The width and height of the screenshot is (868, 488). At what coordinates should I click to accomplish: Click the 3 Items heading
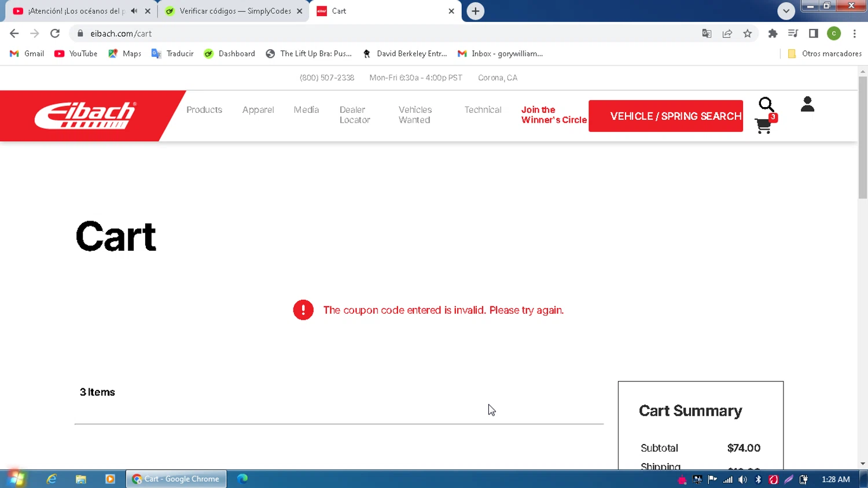[97, 392]
